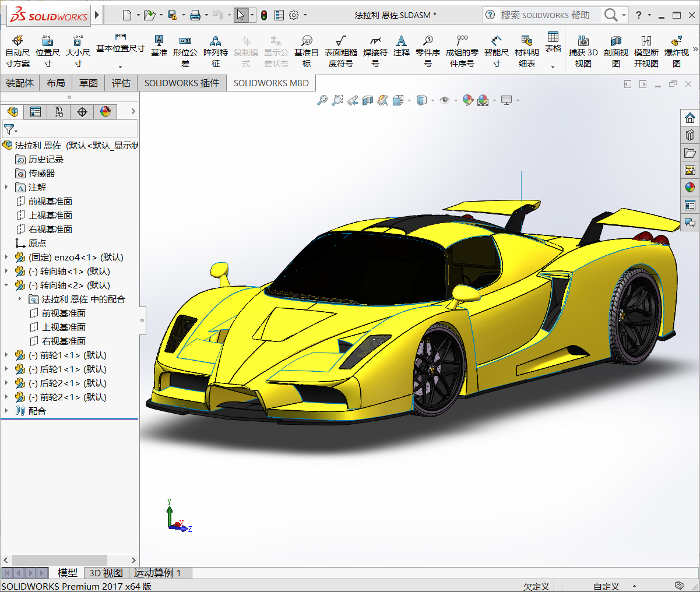Switch to the 草图 Sketch tab
The image size is (700, 592).
coord(89,83)
